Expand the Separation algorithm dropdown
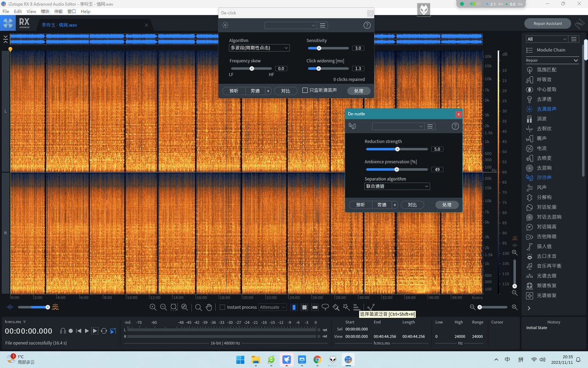Image resolution: width=588 pixels, height=368 pixels. [397, 186]
